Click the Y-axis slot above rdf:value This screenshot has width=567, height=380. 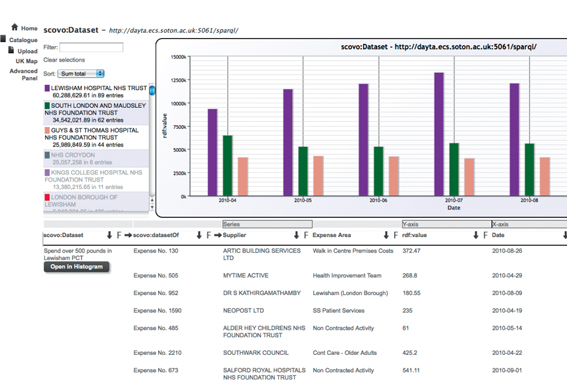(446, 224)
